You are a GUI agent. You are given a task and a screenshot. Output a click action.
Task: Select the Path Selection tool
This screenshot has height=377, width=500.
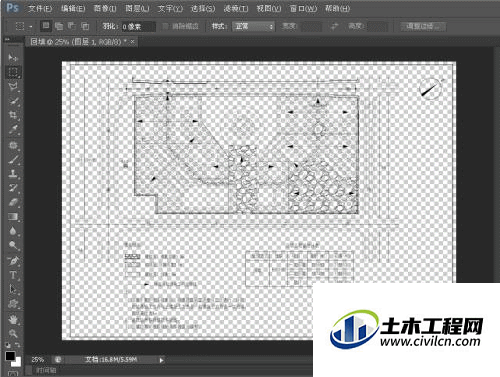click(13, 289)
